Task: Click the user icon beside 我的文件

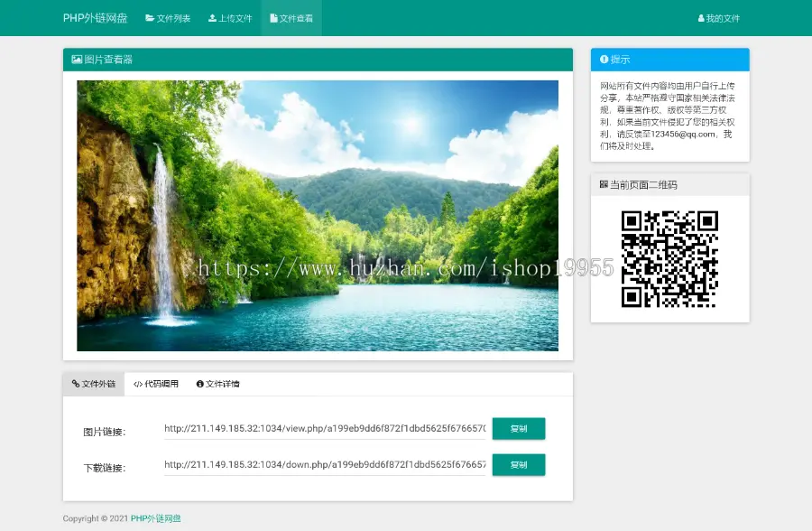Action: tap(701, 16)
